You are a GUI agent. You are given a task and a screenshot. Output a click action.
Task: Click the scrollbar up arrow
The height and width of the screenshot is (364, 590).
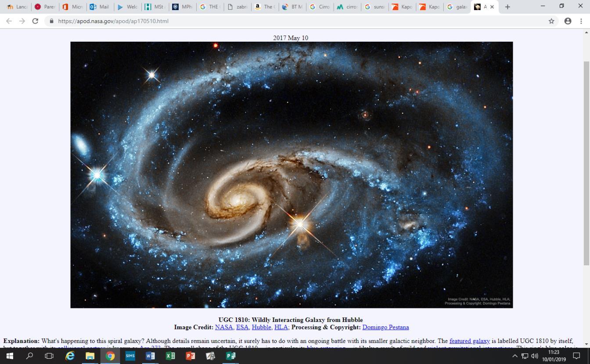tap(586, 32)
